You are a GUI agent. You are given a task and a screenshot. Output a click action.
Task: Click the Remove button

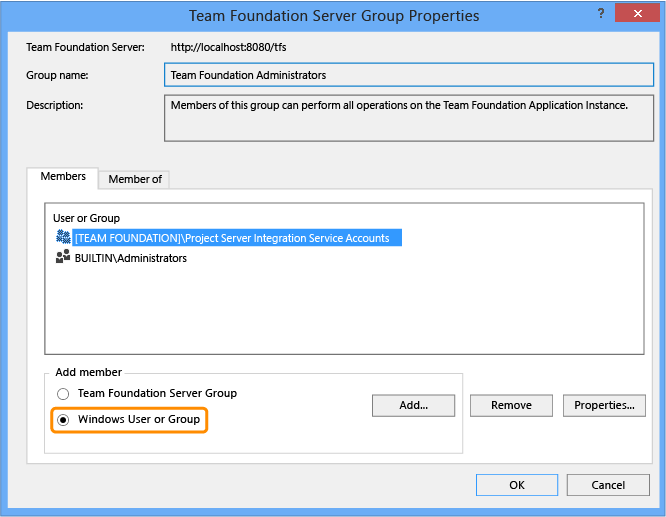pos(510,405)
